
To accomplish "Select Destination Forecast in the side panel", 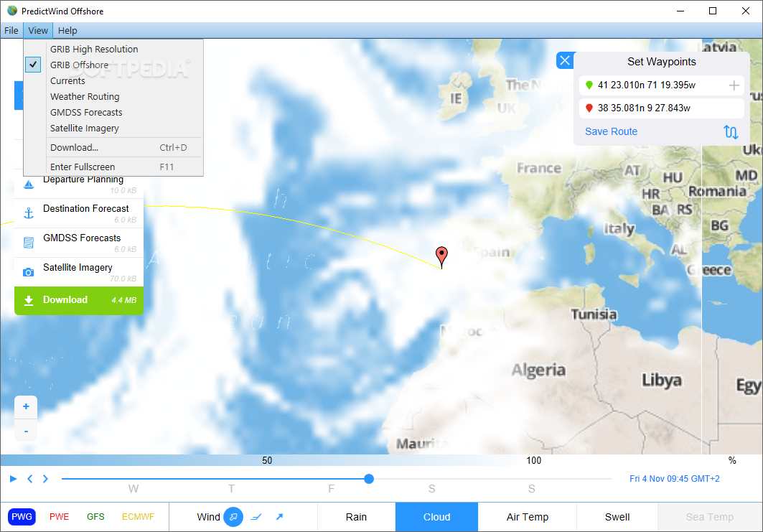I will (x=79, y=213).
